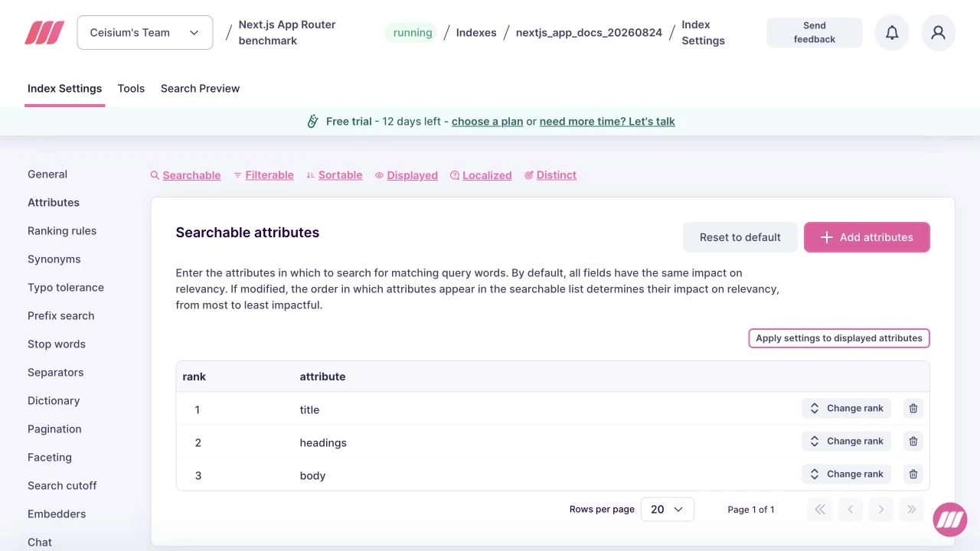Viewport: 980px width, 551px height.
Task: Click Reset to default
Action: click(x=740, y=237)
